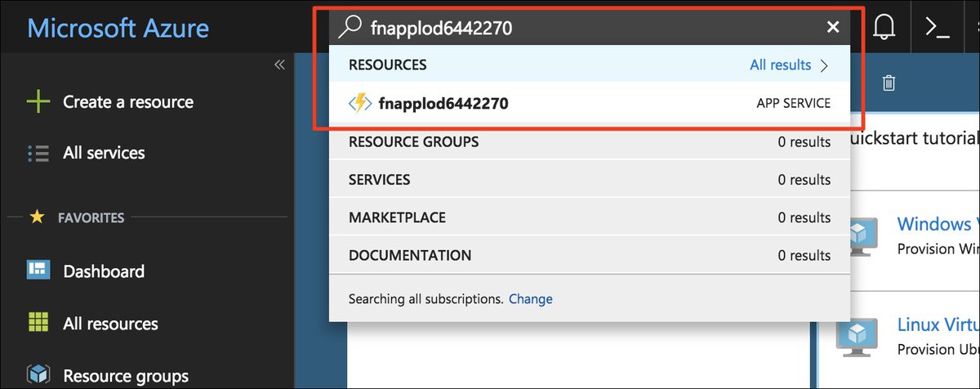Open fnapplod6442270 search result
The image size is (980, 389).
click(589, 104)
